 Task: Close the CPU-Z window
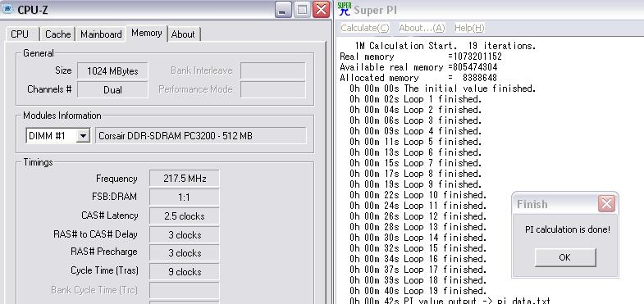pos(321,10)
